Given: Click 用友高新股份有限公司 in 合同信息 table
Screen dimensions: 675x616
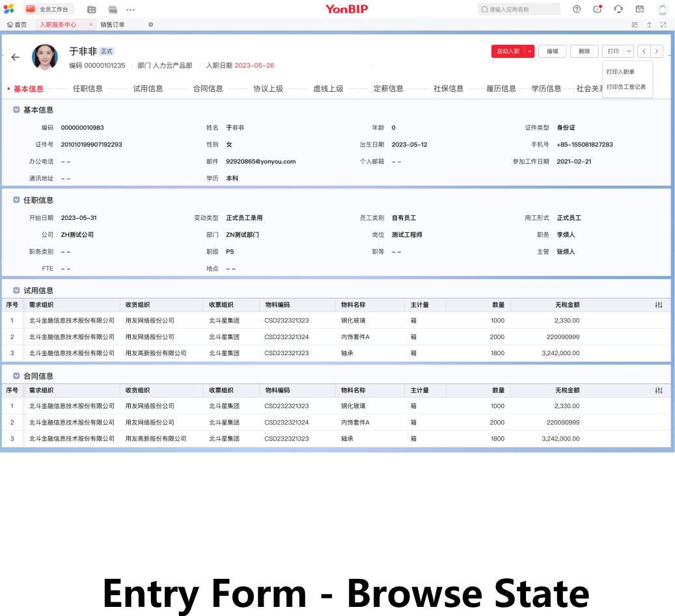Looking at the screenshot, I should coord(156,439).
